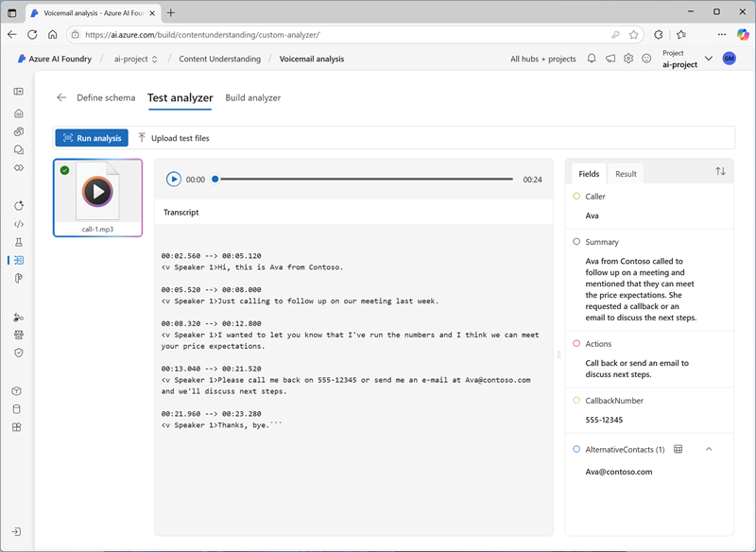Open the table view icon beside AlternativeContacts
The height and width of the screenshot is (552, 756).
coord(678,449)
